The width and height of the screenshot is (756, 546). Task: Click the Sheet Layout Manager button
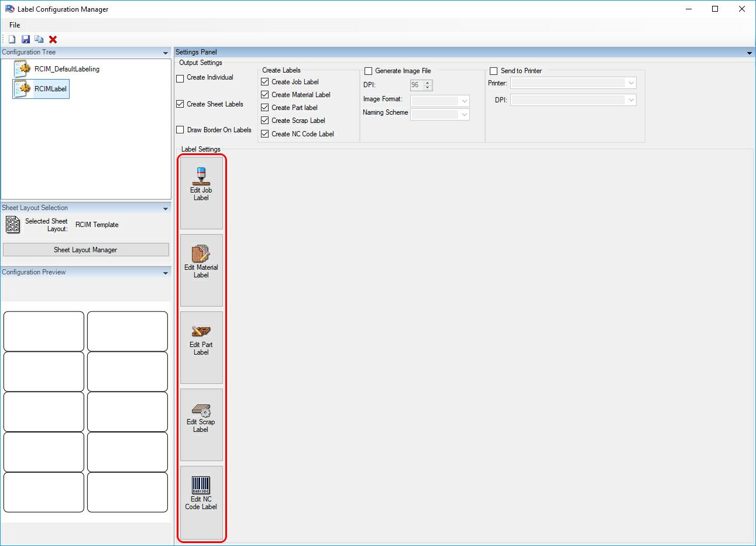85,249
